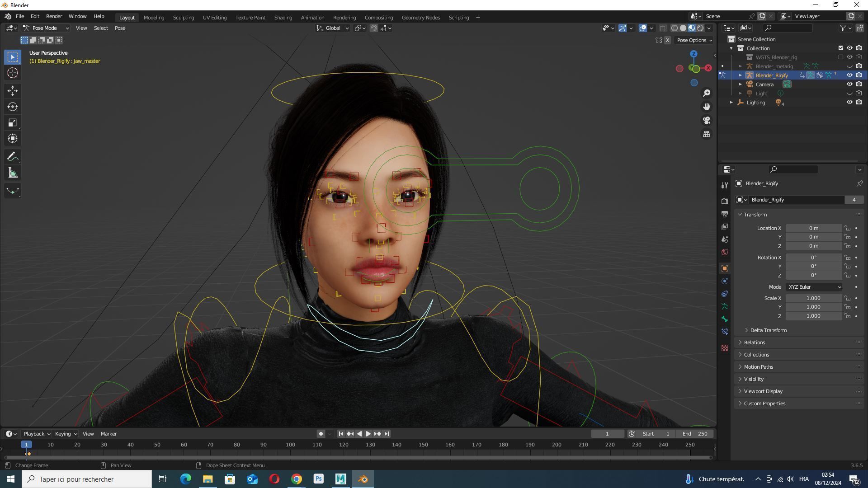
Task: Select the Measure tool
Action: click(x=13, y=173)
